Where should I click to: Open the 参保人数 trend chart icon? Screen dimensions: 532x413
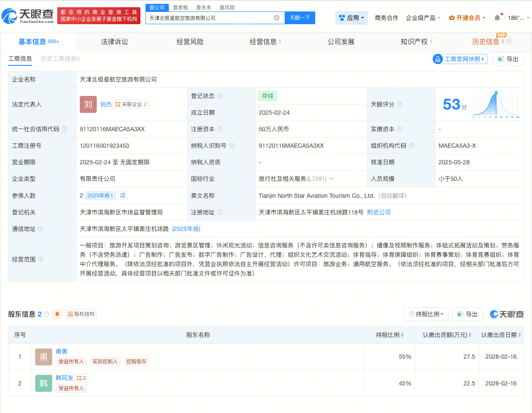pyautogui.click(x=123, y=195)
